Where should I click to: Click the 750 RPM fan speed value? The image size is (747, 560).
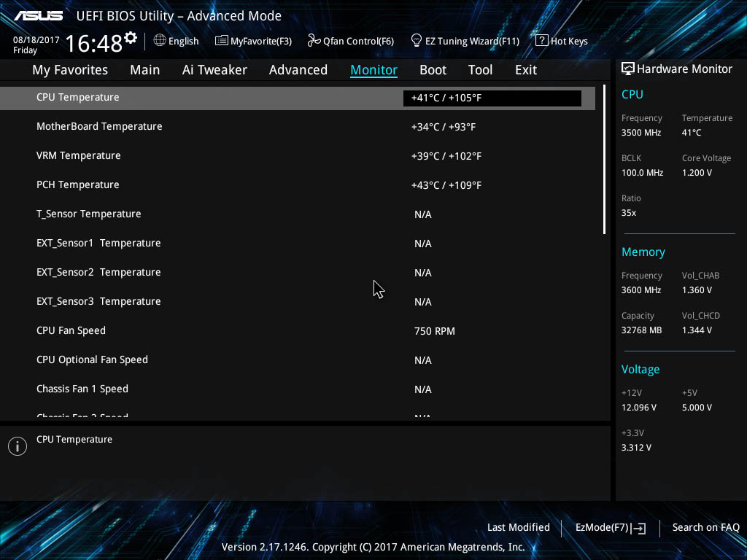tap(435, 332)
